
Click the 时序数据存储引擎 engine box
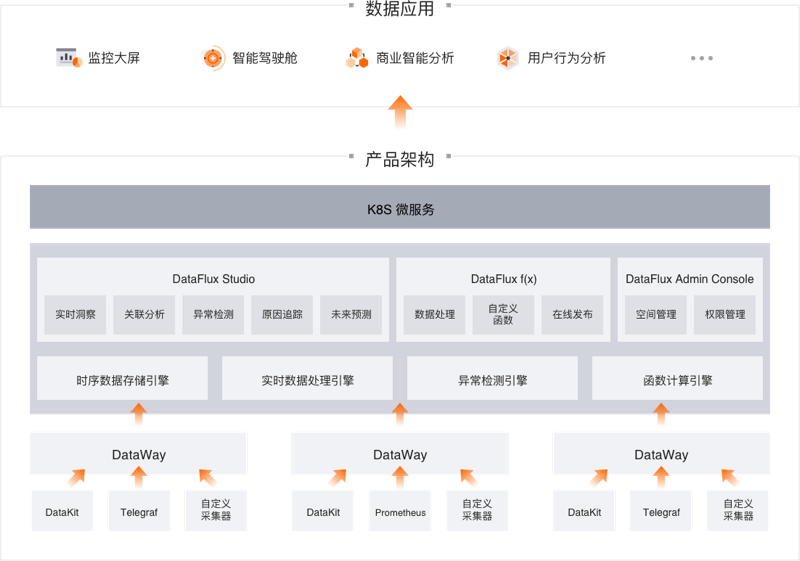(122, 378)
